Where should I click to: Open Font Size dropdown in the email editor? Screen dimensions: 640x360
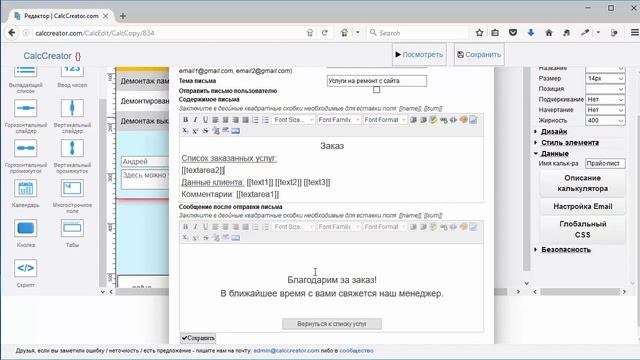pos(293,120)
